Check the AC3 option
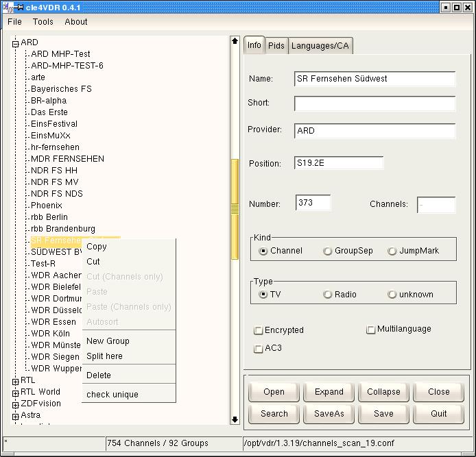 click(259, 349)
